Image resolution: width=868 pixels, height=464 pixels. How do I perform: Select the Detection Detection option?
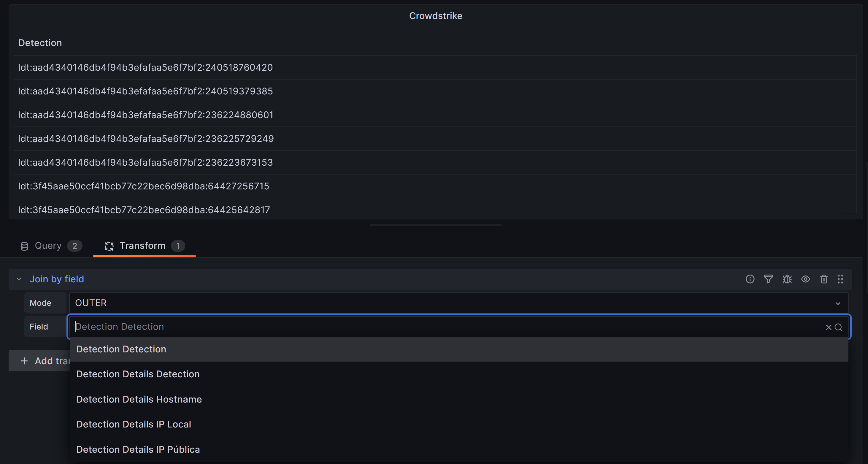[121, 349]
